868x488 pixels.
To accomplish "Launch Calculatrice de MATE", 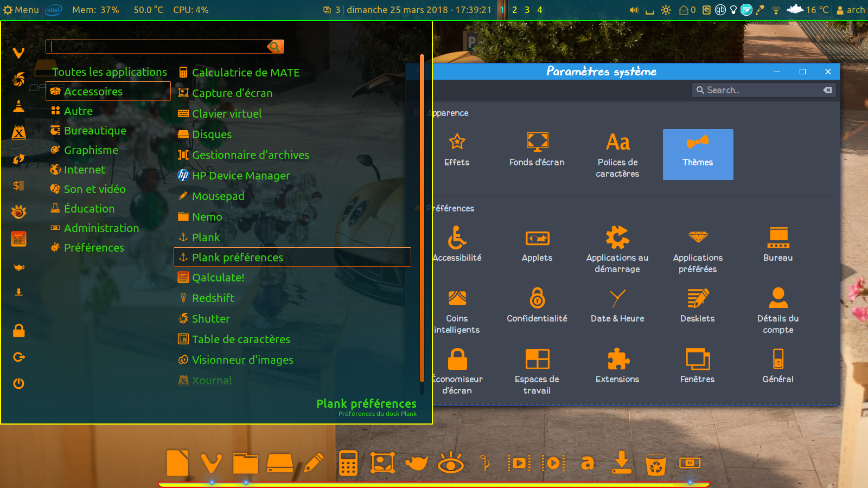I will tap(245, 73).
